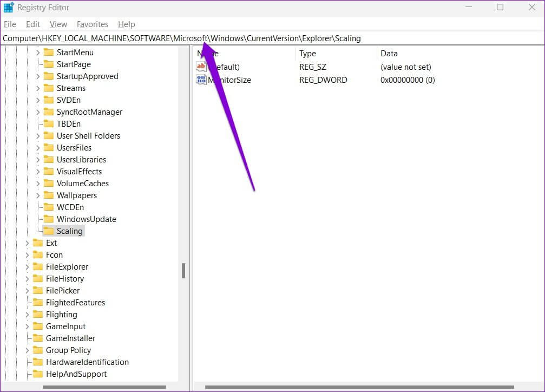Select the UsersLibraries folder icon
The height and width of the screenshot is (392, 545).
49,159
